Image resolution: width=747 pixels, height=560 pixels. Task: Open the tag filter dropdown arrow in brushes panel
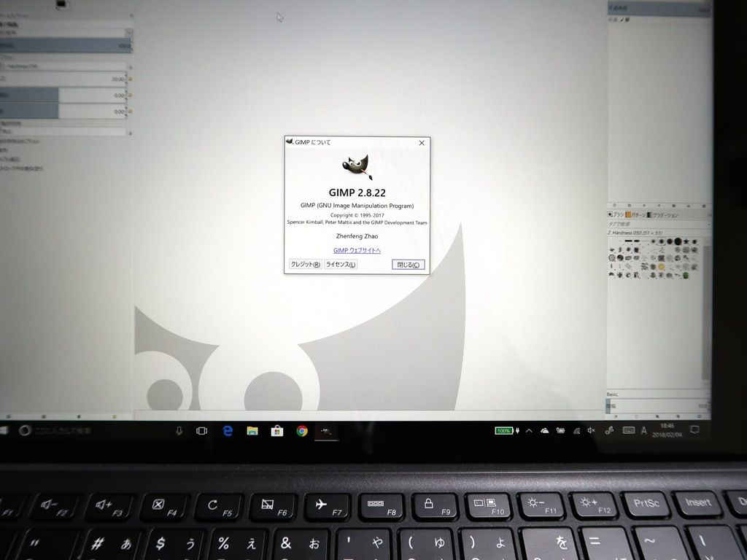pyautogui.click(x=708, y=224)
